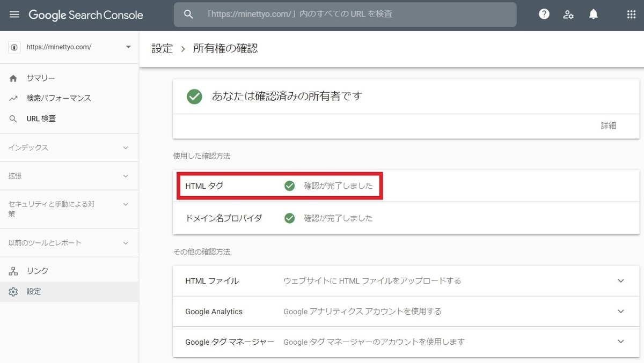This screenshot has width=644, height=363.
Task: Click the Google Analytics method label
Action: (x=214, y=312)
